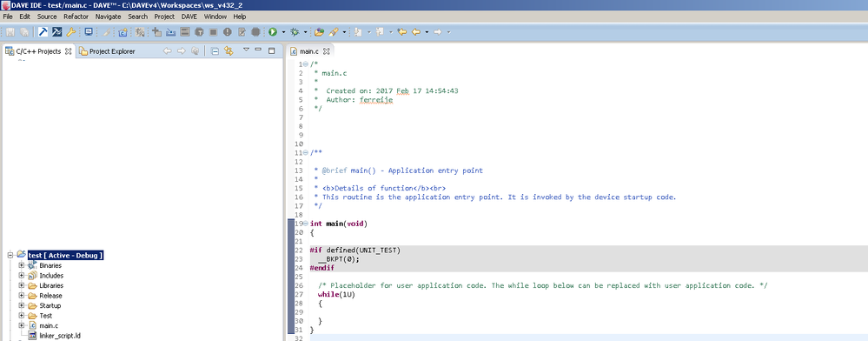Click the yellow Last Edit Location arrow icon

pyautogui.click(x=402, y=31)
